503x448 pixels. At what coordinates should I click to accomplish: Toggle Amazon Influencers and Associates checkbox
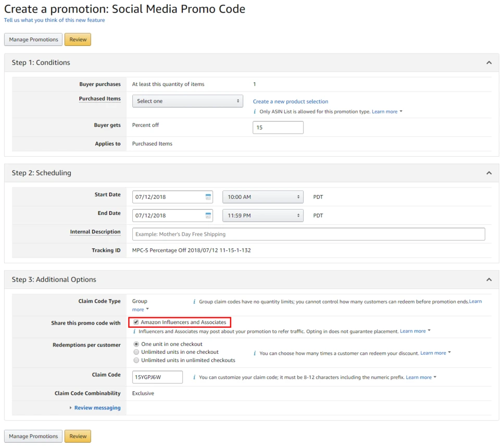click(x=136, y=322)
